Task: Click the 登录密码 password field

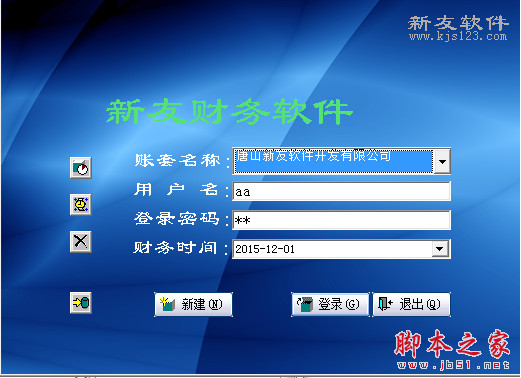Action: 342,220
